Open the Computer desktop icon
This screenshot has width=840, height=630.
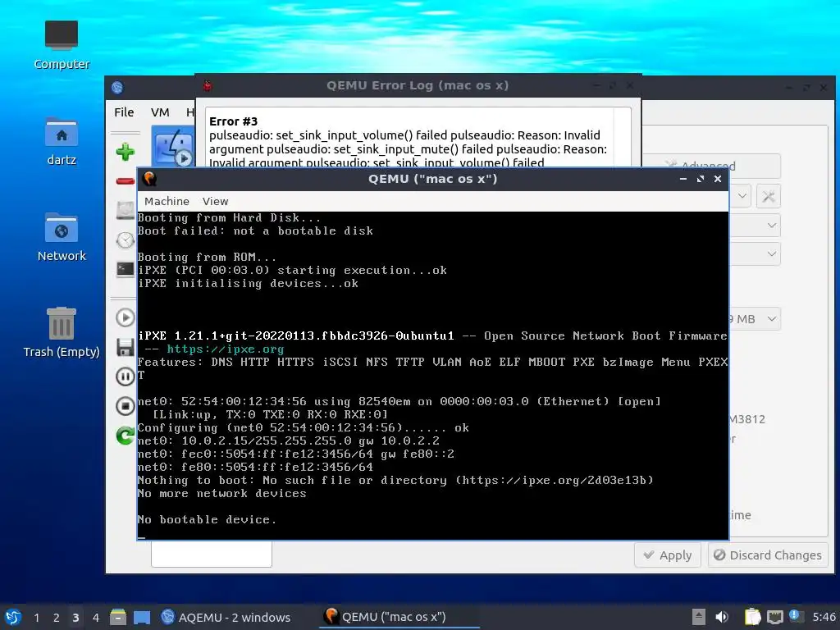pyautogui.click(x=62, y=45)
